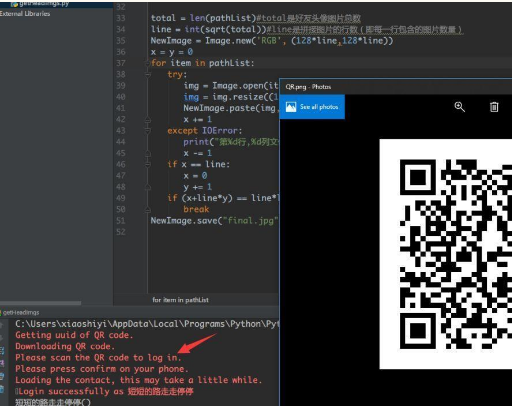This screenshot has width=512, height=406.
Task: Click code line x = 0 on line 47
Action: (x=195, y=176)
